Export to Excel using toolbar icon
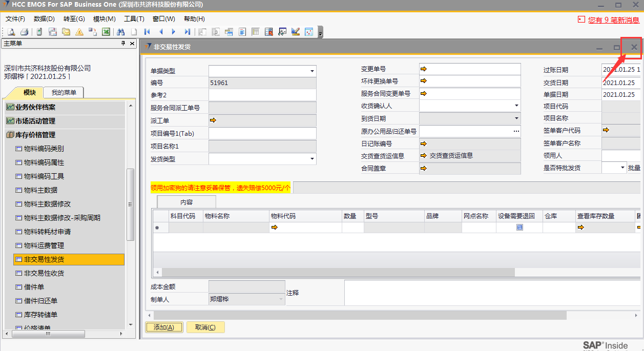Image resolution: width=644 pixels, height=351 pixels. point(106,32)
